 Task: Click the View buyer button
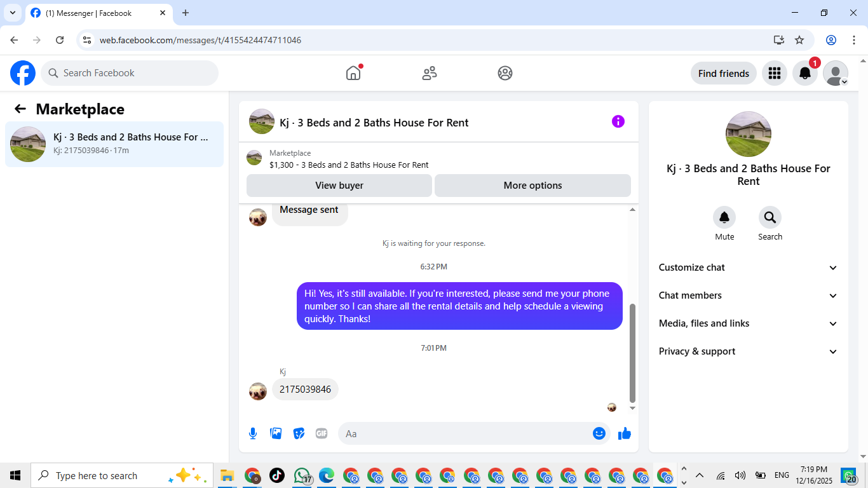pos(339,186)
